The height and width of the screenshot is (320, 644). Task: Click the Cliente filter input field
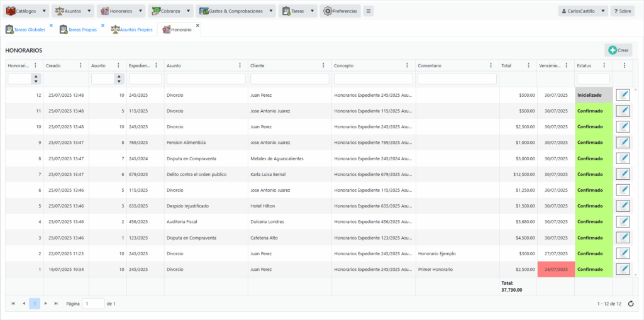pos(290,79)
